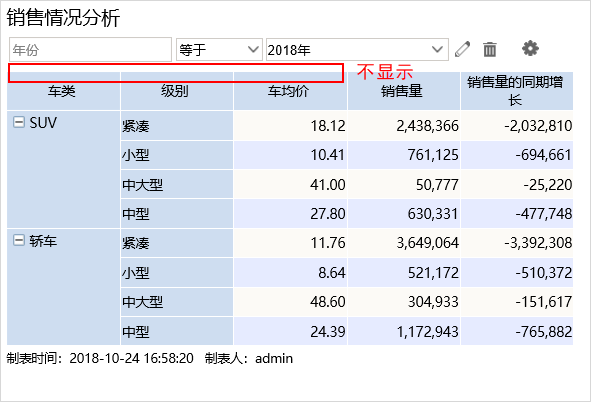Click the 销售情况分析 report title
Viewport: 591px width, 402px height.
[63, 18]
